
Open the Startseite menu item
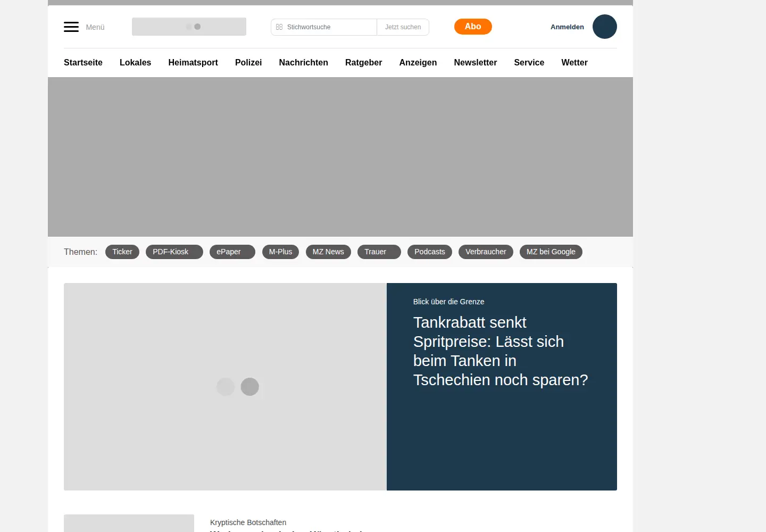(x=83, y=62)
